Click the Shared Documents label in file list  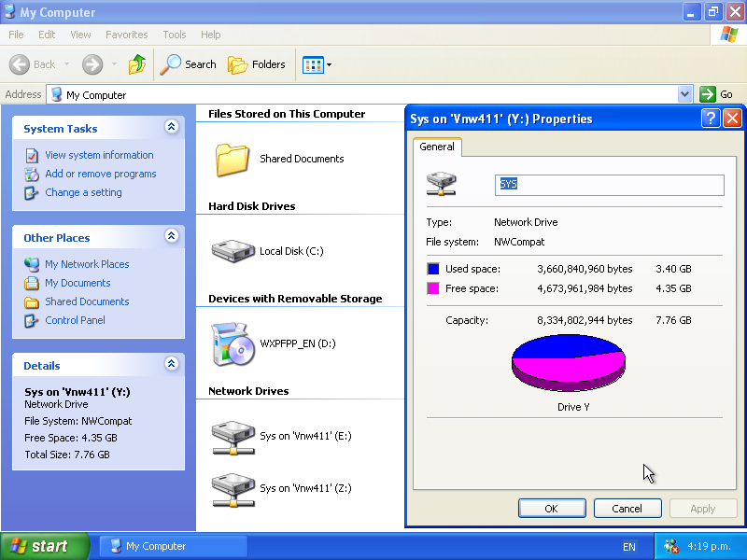click(302, 159)
